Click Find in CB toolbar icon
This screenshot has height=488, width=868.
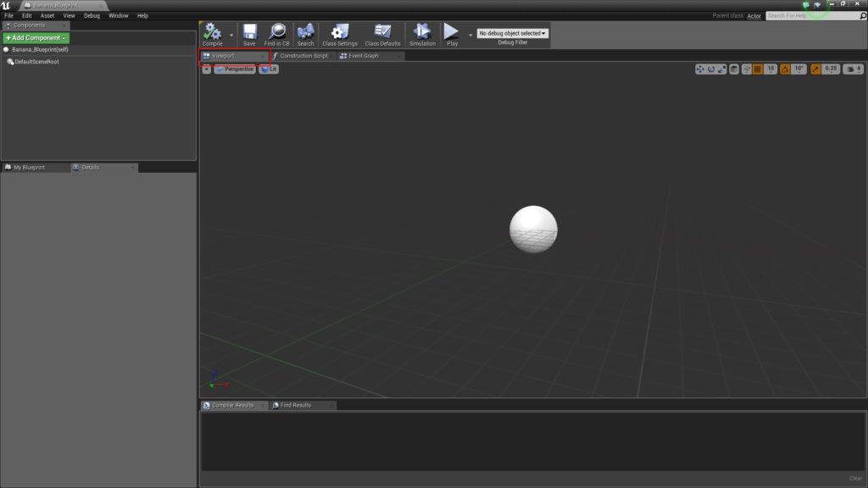click(276, 32)
